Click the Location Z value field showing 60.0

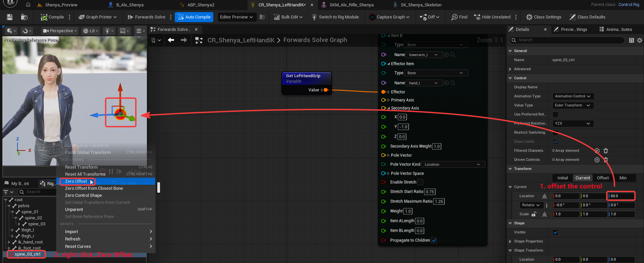click(621, 196)
